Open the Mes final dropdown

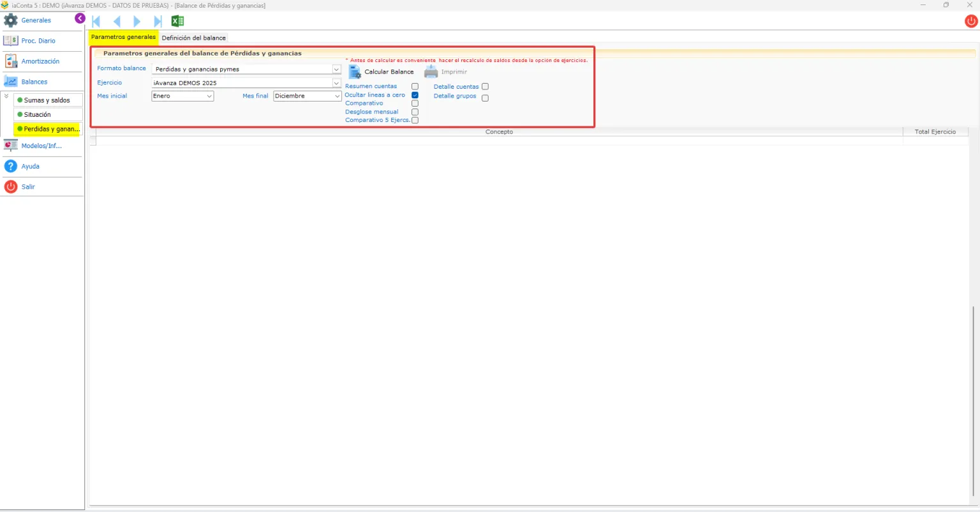(x=308, y=96)
